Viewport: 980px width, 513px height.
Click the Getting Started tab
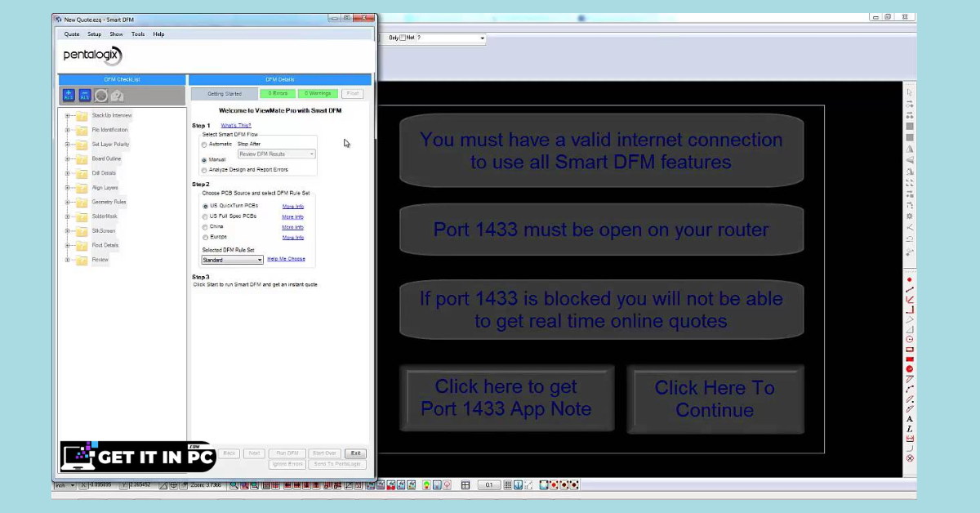225,94
